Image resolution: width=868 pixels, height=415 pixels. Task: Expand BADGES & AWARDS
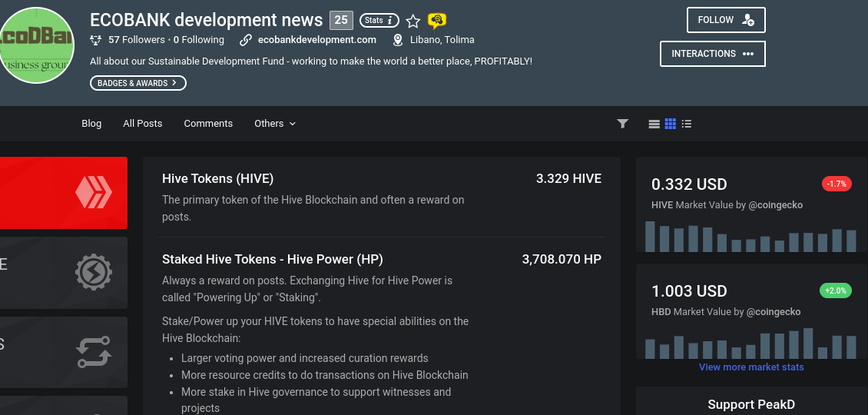pos(137,83)
